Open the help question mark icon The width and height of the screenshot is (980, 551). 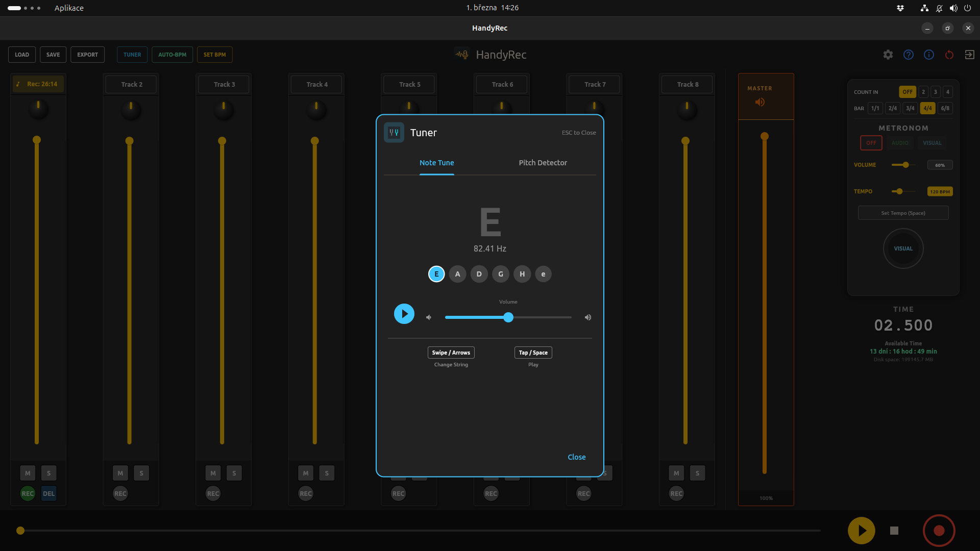pos(909,55)
